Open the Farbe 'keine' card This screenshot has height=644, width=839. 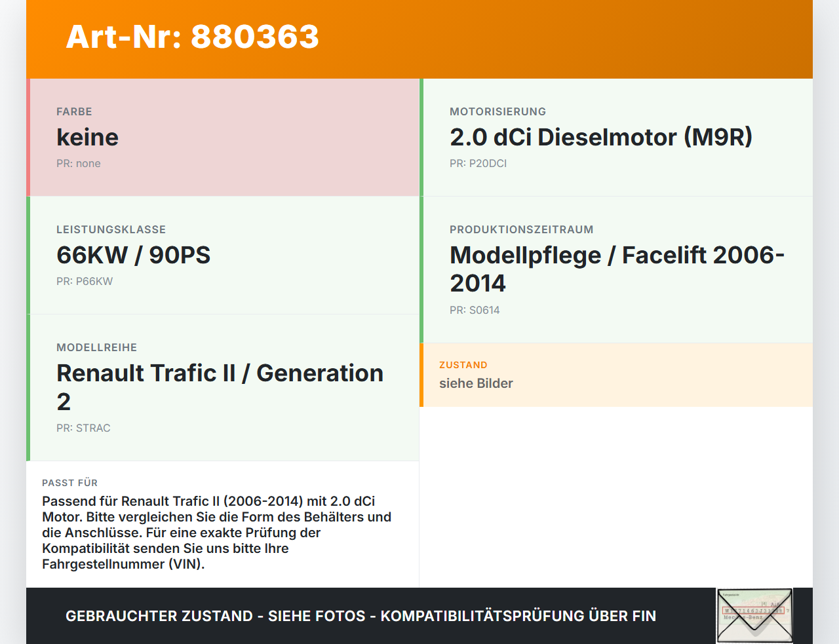click(223, 138)
